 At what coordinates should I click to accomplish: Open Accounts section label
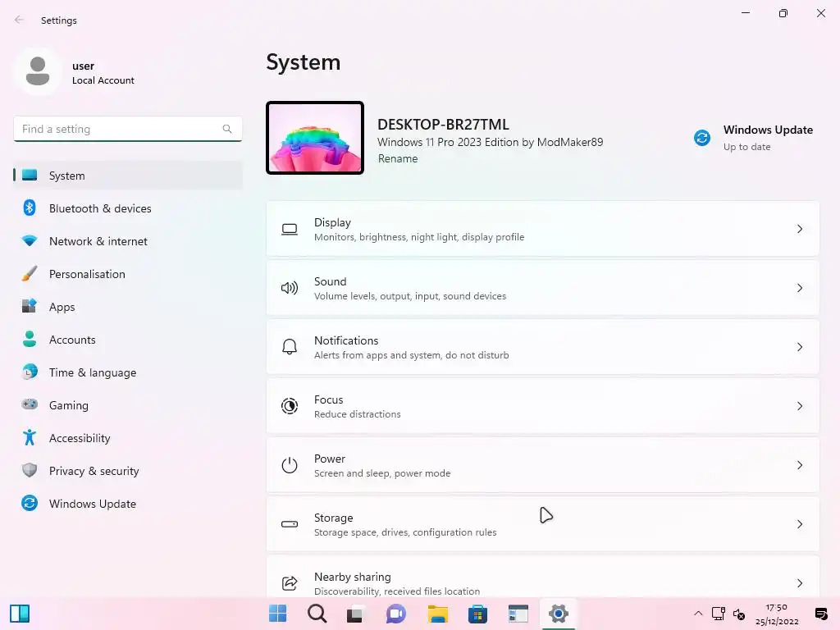click(x=72, y=340)
